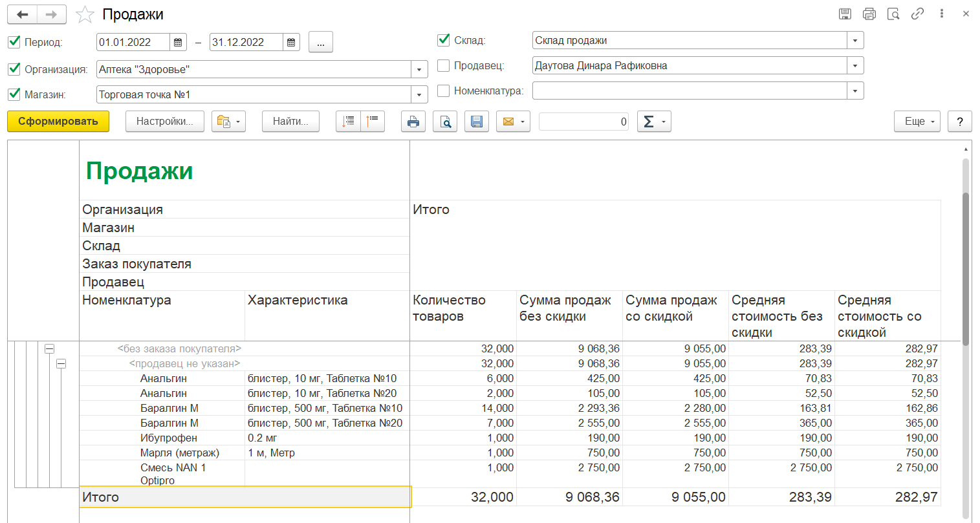Open calendar picker for start date 01.01.2022
980x523 pixels.
[178, 43]
